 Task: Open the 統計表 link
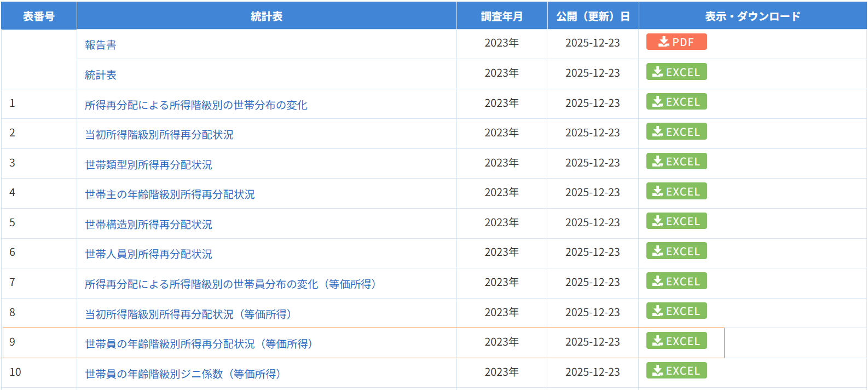pyautogui.click(x=101, y=75)
